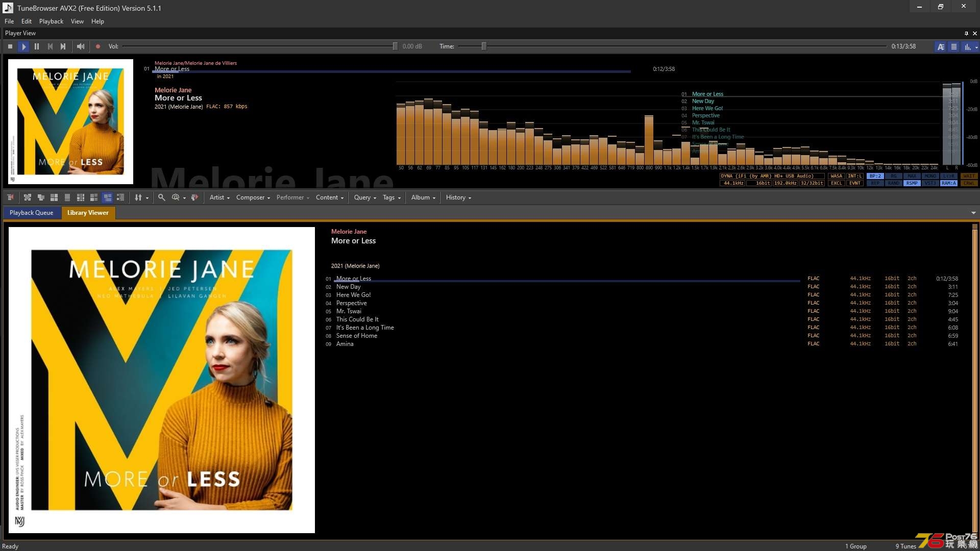Select the multi-column grid view icon

tap(81, 197)
